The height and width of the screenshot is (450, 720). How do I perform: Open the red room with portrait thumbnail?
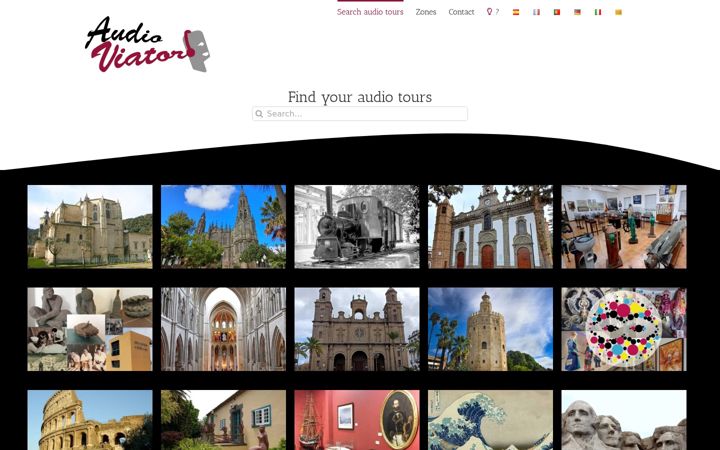(357, 420)
